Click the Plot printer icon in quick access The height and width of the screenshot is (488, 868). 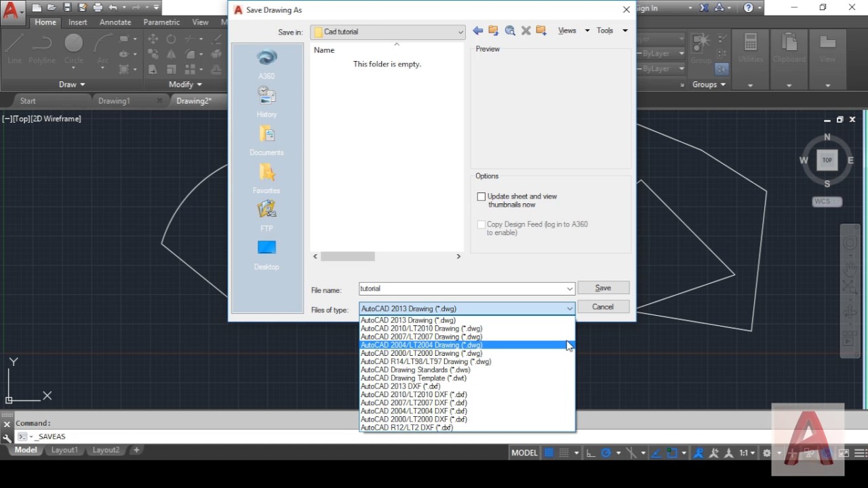98,7
